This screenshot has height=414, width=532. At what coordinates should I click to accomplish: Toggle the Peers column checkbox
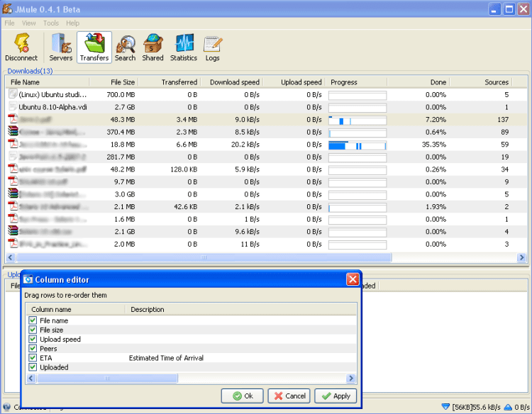click(x=33, y=348)
